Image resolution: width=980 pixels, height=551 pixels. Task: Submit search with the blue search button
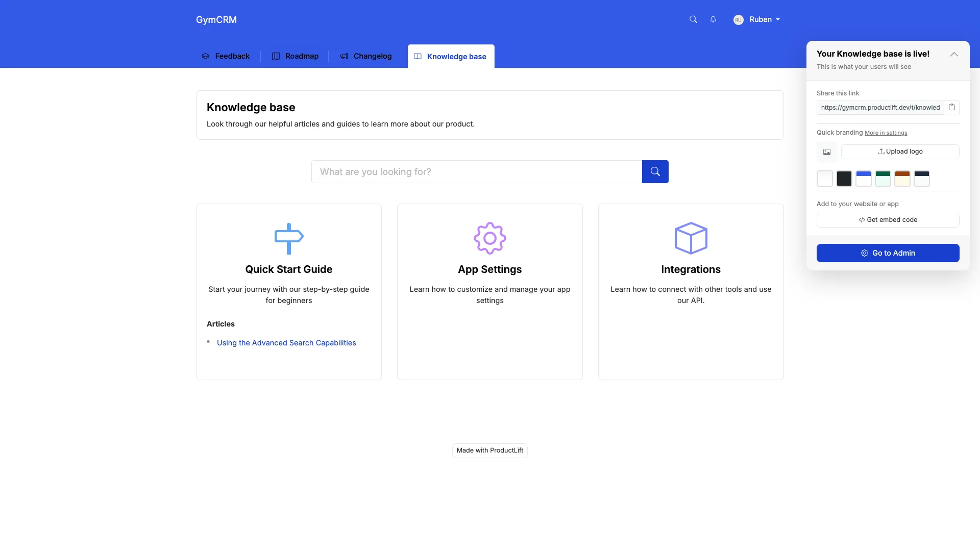655,171
